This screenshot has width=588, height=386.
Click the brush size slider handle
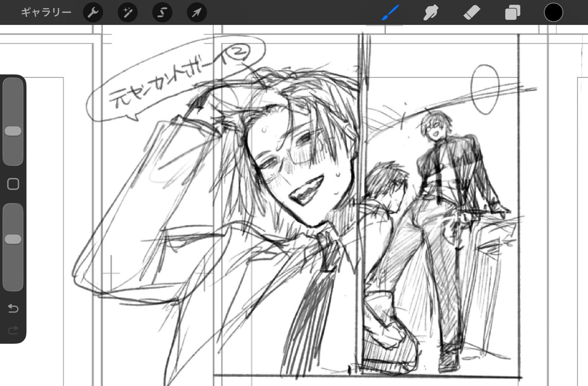click(13, 131)
